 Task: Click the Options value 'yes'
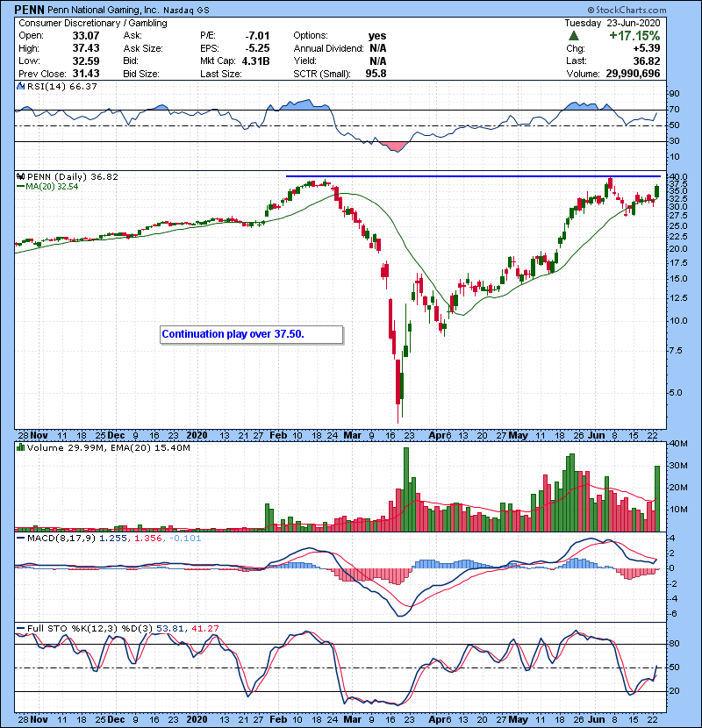[377, 36]
